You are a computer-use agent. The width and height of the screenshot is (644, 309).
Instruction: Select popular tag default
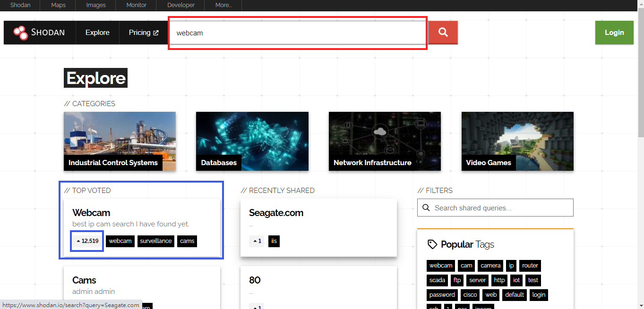[515, 295]
